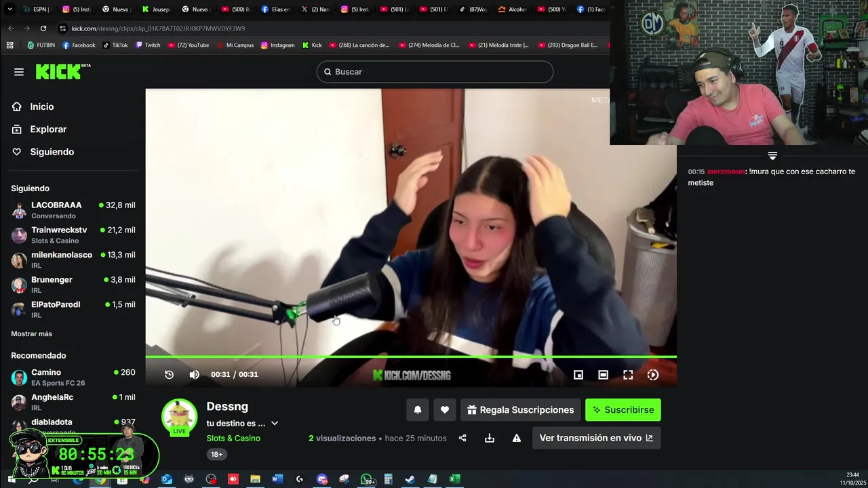Toggle picture-in-picture mode

[x=578, y=375]
